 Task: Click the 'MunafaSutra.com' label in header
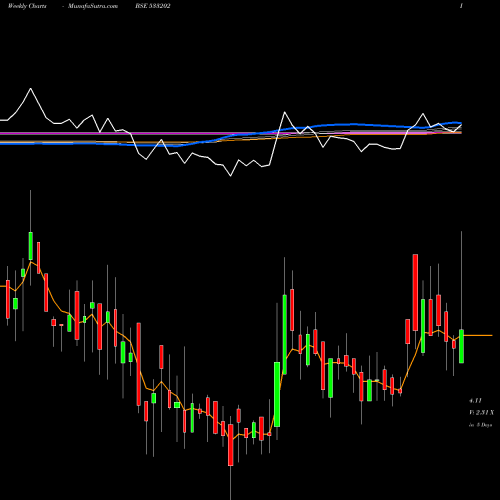[x=93, y=6]
